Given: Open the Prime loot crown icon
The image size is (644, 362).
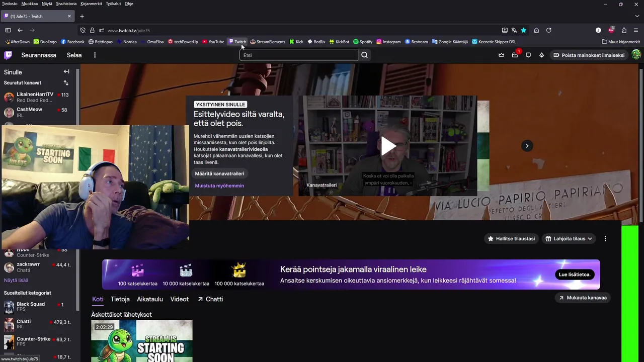Looking at the screenshot, I should coord(501,55).
